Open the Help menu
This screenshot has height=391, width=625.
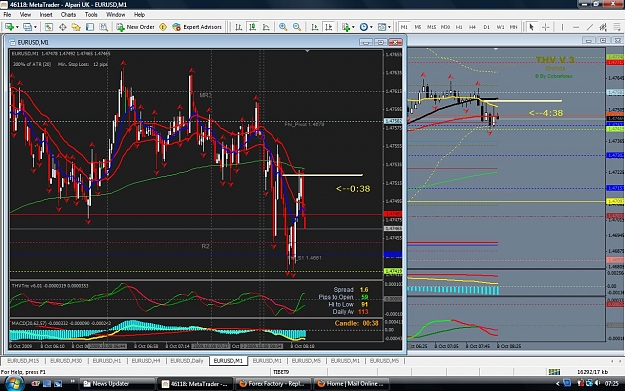139,15
